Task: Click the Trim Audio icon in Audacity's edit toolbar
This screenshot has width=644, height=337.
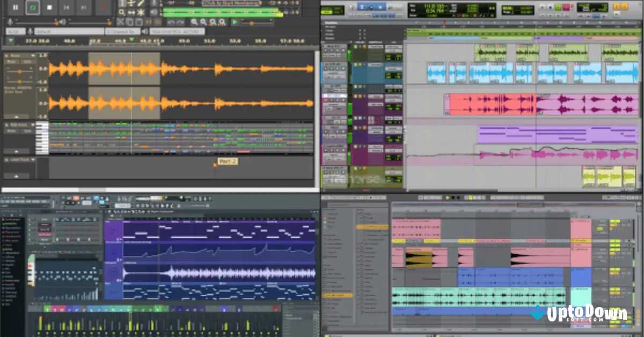Action: click(148, 22)
